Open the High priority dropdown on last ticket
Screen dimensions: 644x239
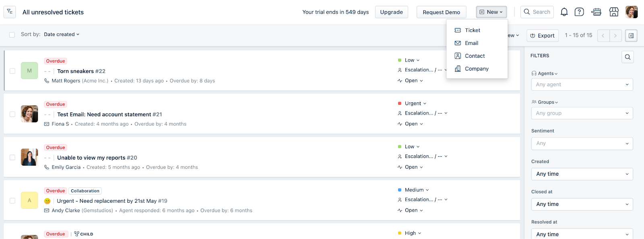[x=413, y=233]
